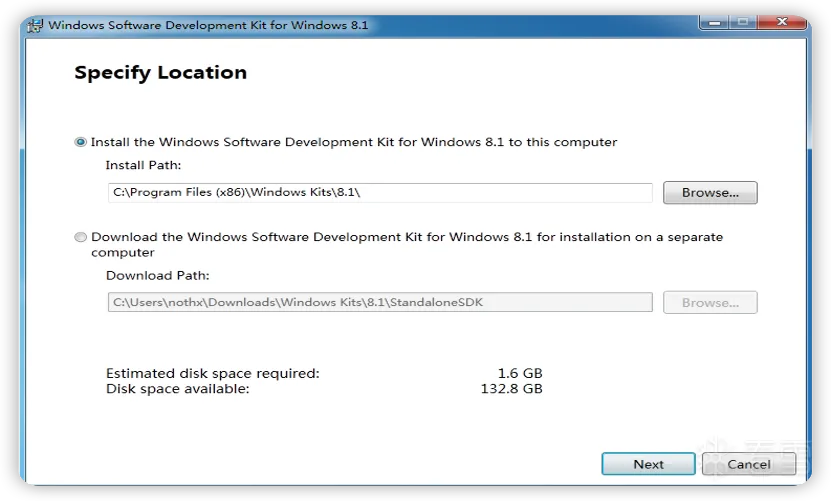Minimize the SDK setup window
This screenshot has height=502, width=832.
[x=716, y=21]
